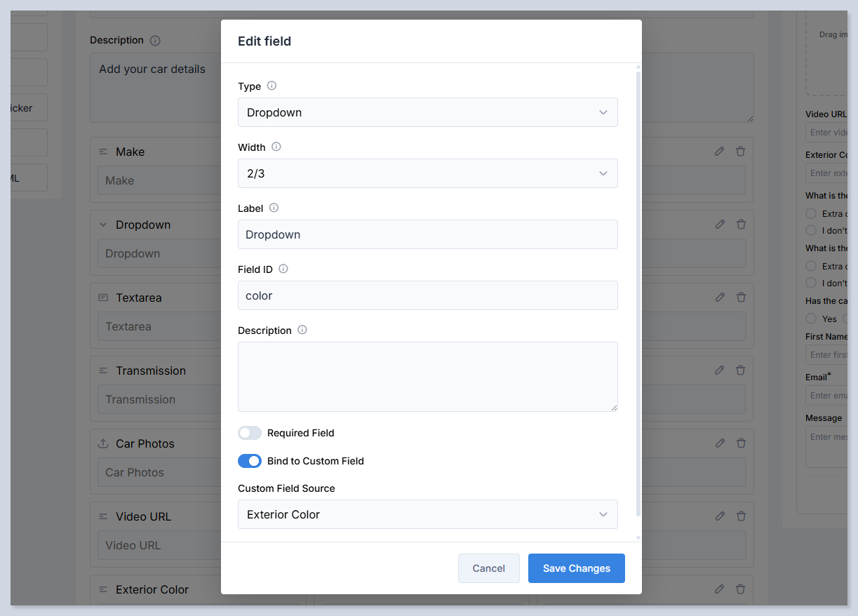Click the Field ID input containing color
This screenshot has width=858, height=616.
tap(427, 295)
